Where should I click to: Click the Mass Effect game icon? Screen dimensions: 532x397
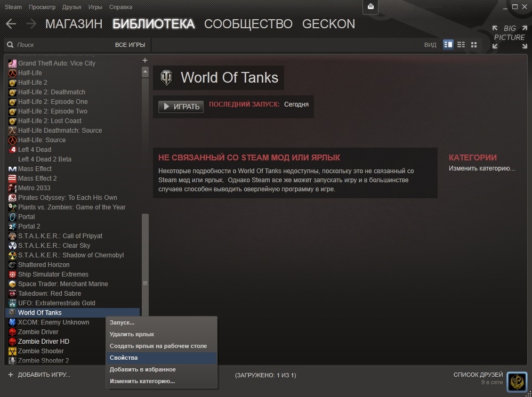point(12,169)
